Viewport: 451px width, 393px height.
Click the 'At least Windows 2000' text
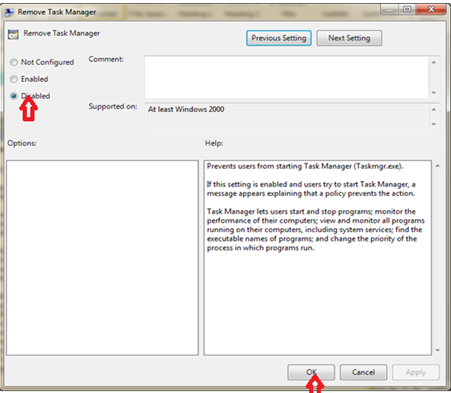point(186,109)
